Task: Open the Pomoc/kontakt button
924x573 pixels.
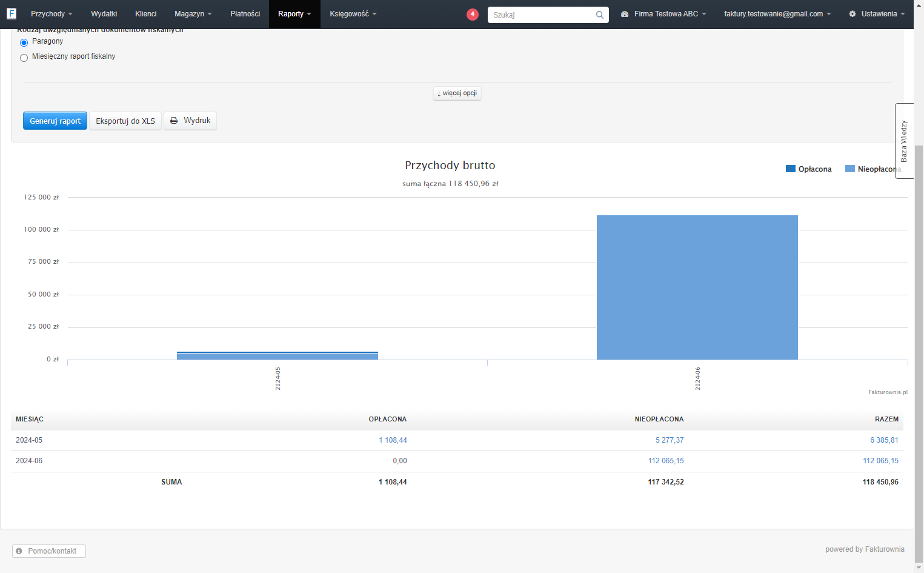Action: click(x=49, y=551)
